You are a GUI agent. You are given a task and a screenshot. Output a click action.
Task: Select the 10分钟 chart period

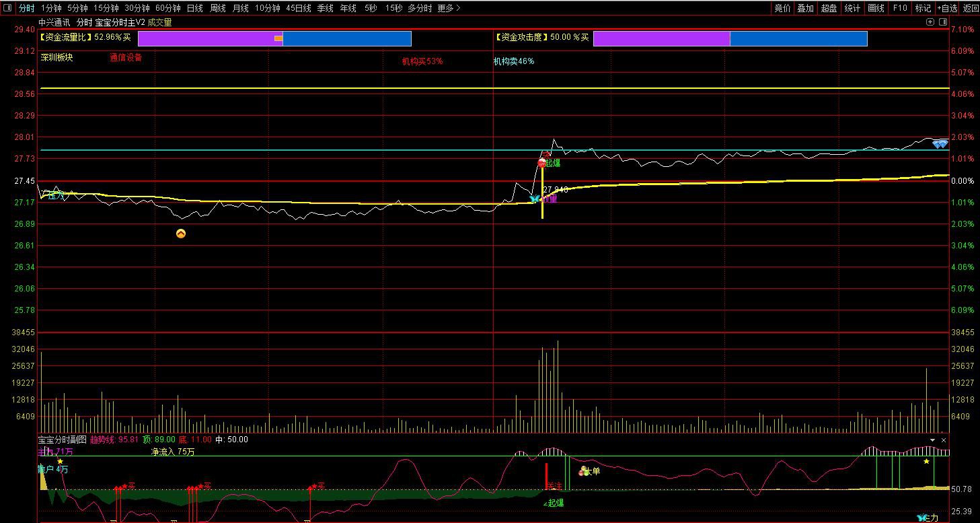(268, 8)
